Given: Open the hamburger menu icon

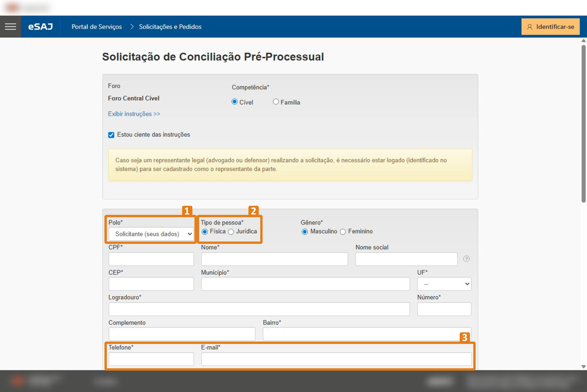Looking at the screenshot, I should pyautogui.click(x=10, y=26).
